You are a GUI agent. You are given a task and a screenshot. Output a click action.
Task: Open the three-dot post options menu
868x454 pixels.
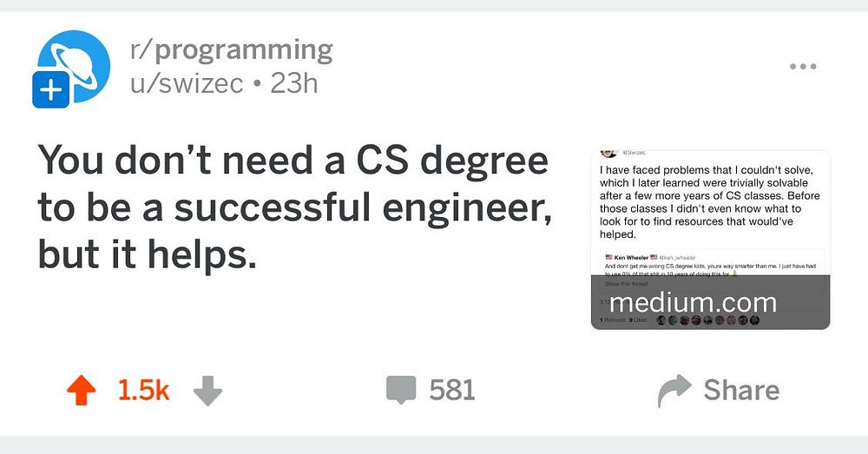click(x=803, y=67)
